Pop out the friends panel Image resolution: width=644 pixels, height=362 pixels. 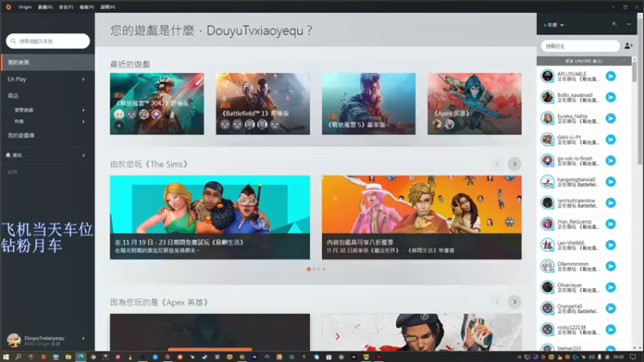[614, 25]
